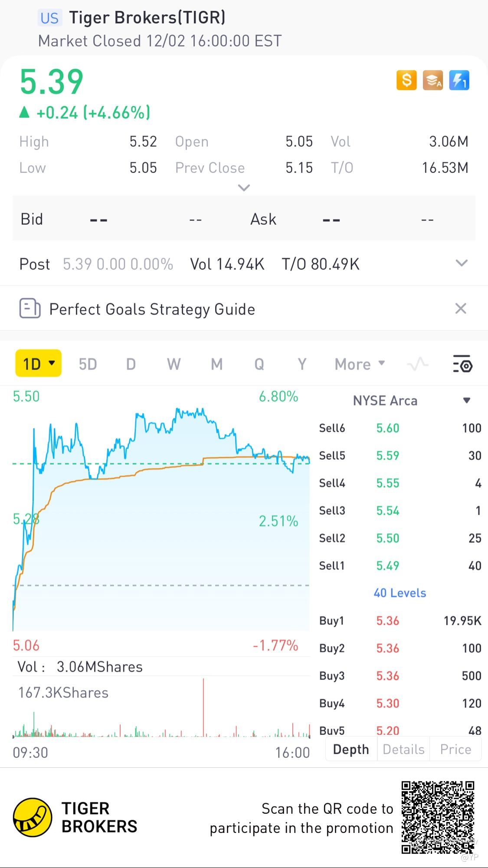The image size is (488, 868).
Task: Tap the faded indicator waveform icon
Action: (418, 364)
